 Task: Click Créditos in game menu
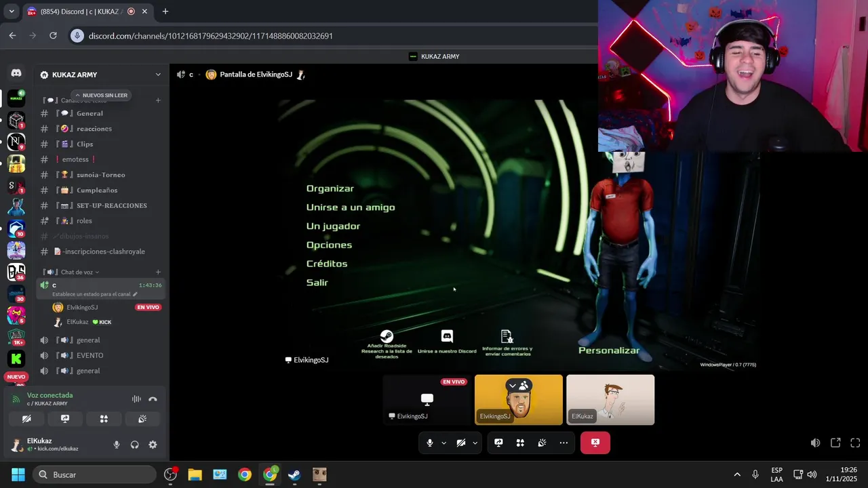coord(327,264)
